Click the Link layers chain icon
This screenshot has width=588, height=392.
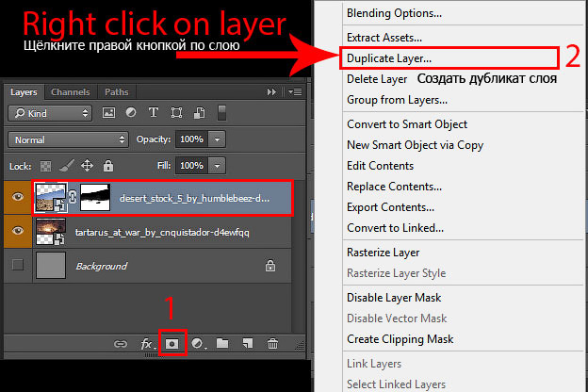click(x=121, y=344)
